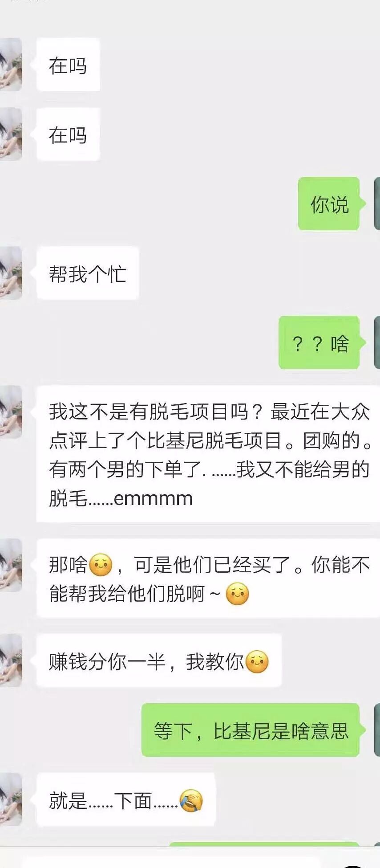The width and height of the screenshot is (380, 868).
Task: Tap the 就是……下面 message bubble
Action: [126, 799]
